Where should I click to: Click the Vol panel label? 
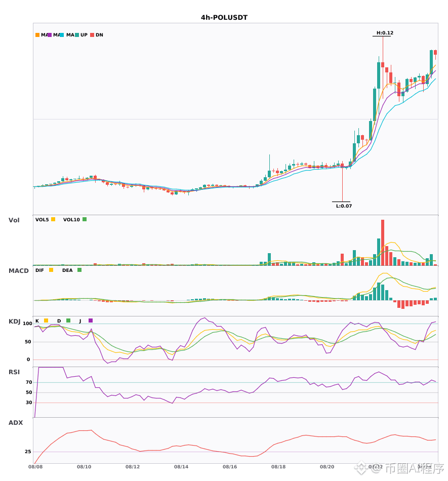point(14,220)
